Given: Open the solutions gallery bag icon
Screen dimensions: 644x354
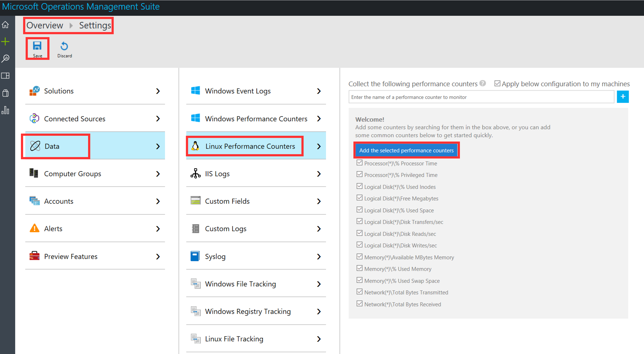Looking at the screenshot, I should [6, 93].
